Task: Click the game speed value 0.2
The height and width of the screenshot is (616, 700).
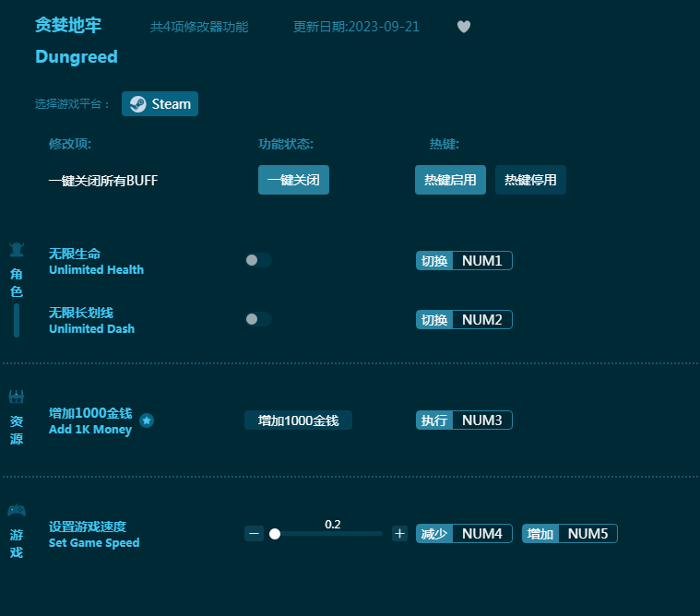Action: [333, 524]
